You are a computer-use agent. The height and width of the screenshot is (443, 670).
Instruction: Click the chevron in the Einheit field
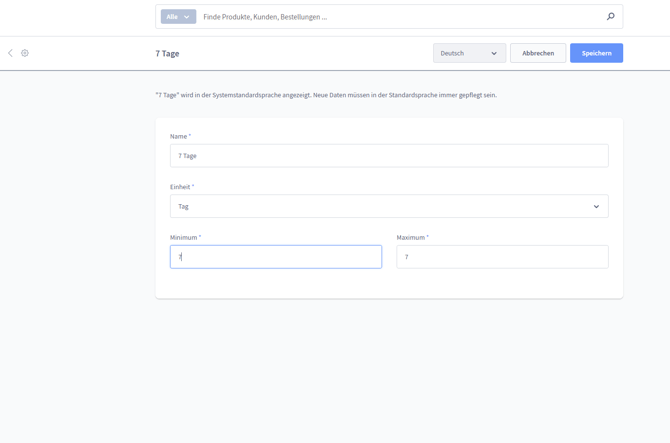[x=596, y=207]
